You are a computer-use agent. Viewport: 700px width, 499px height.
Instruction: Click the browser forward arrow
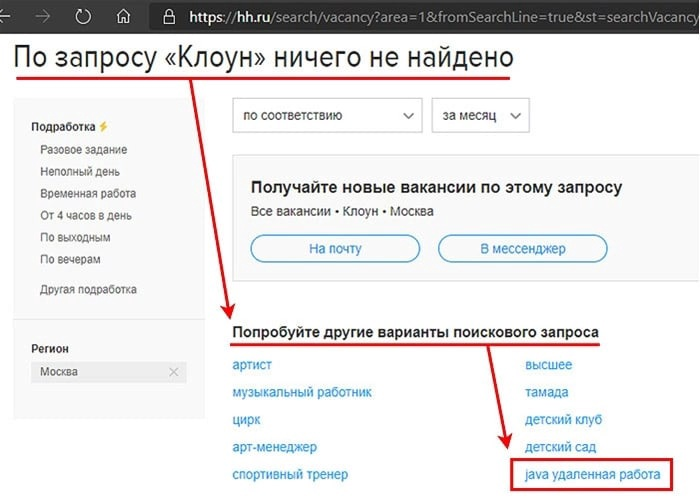42,17
